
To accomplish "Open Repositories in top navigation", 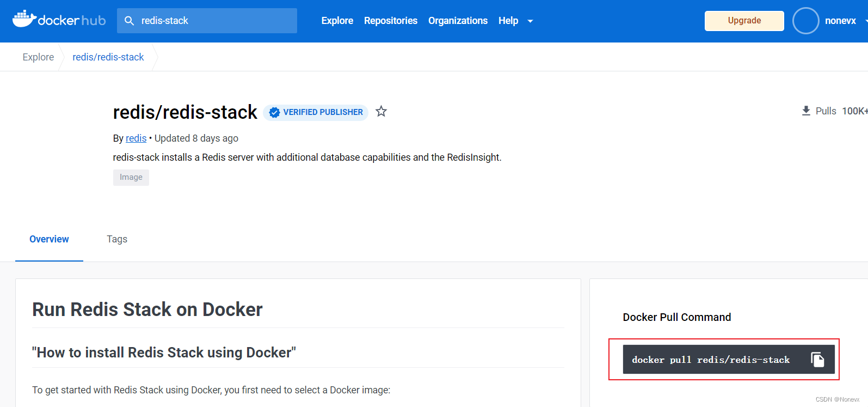I will click(x=391, y=21).
